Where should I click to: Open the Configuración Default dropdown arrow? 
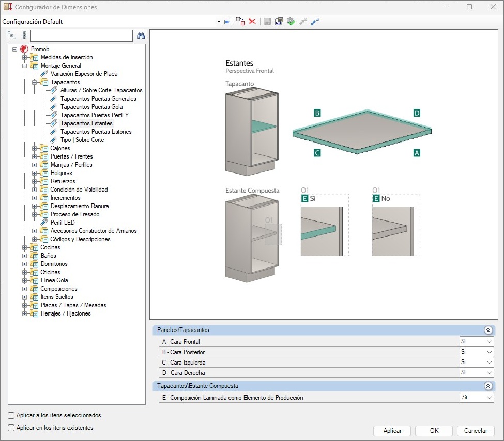pos(219,22)
